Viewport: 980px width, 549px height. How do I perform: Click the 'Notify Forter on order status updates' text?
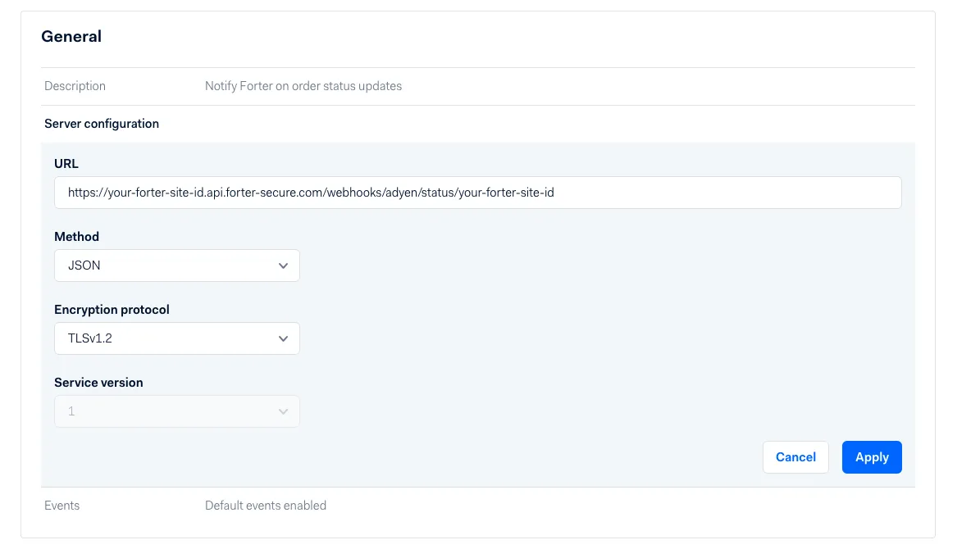click(303, 86)
